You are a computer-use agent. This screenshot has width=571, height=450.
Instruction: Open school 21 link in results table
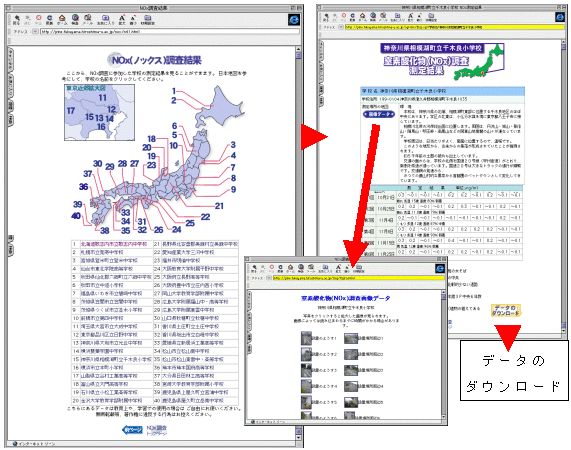tap(200, 244)
